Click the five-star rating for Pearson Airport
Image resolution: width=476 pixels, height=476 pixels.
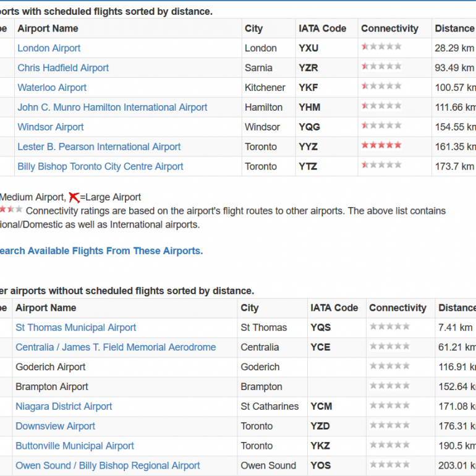tap(381, 145)
